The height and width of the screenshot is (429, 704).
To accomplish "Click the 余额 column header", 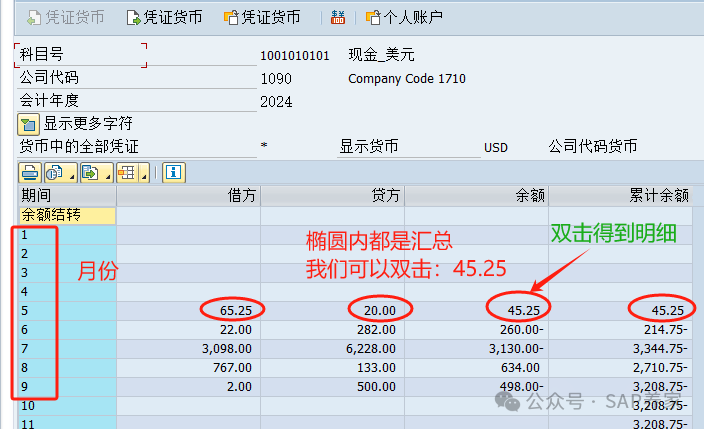I will tap(477, 196).
